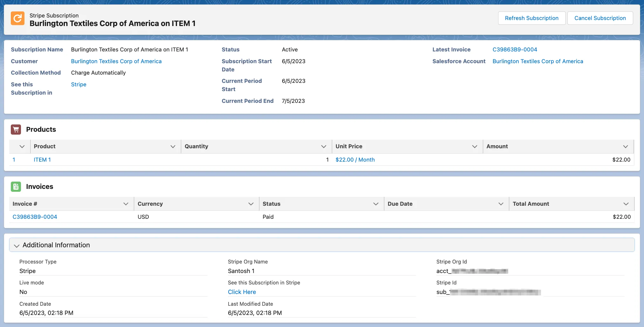Viewport: 644px width, 327px height.
Task: Click the Stripe Org Name value Santosh 1
Action: pyautogui.click(x=241, y=271)
